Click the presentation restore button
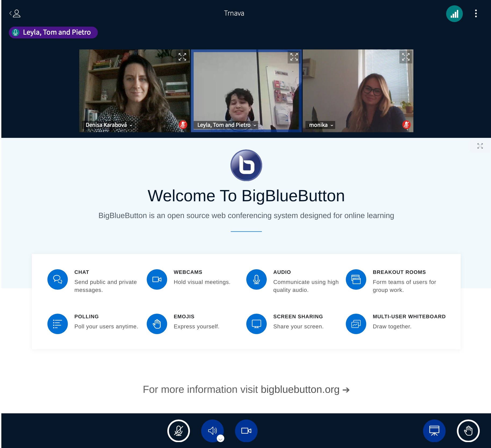 coord(434,431)
